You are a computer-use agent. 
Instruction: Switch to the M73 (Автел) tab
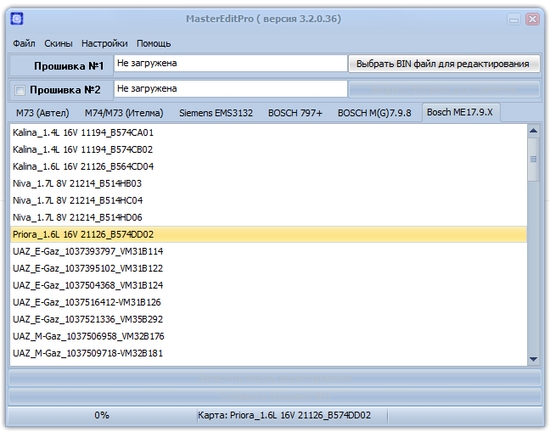[42, 113]
